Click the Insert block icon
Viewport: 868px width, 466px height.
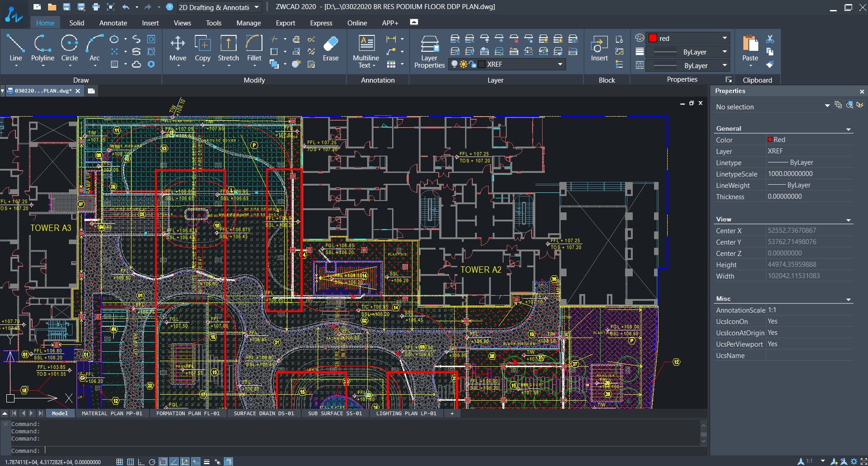(x=599, y=48)
